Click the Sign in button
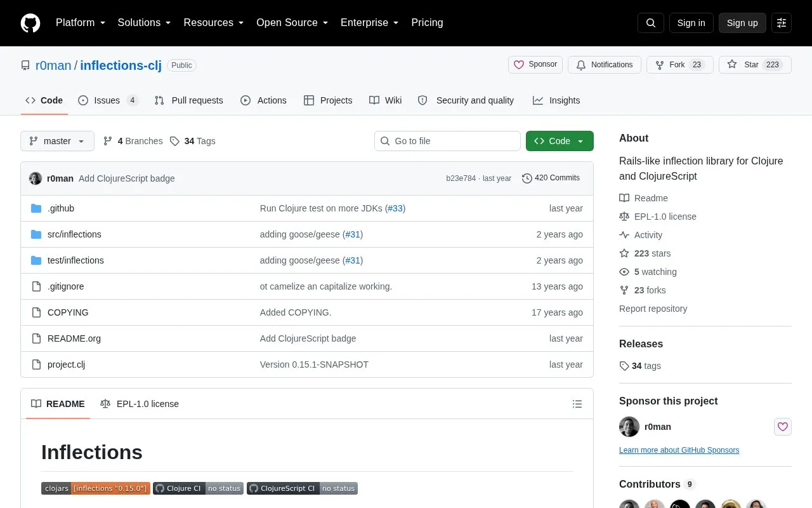812x508 pixels. pyautogui.click(x=691, y=23)
